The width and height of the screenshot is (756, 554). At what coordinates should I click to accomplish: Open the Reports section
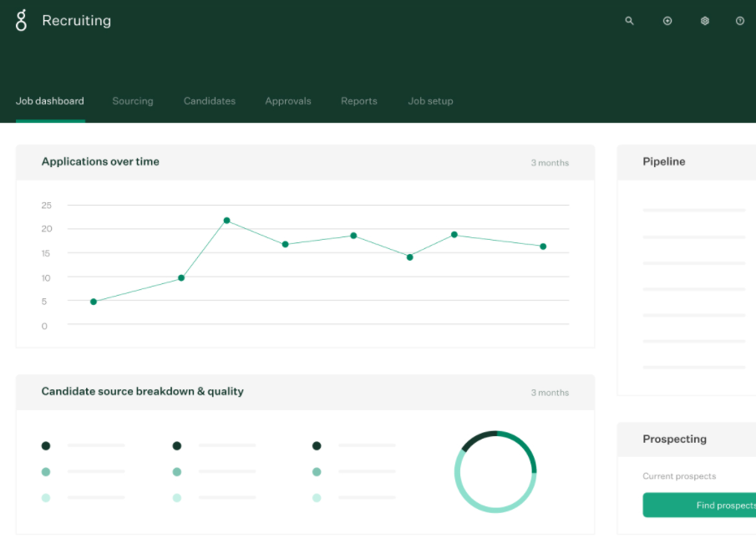359,101
